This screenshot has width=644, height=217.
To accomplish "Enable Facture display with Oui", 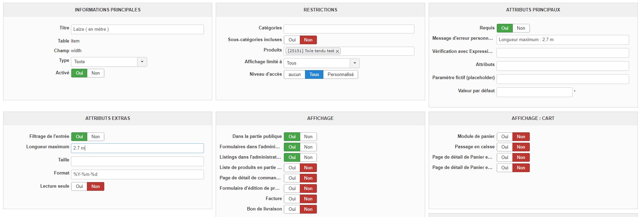I will click(292, 199).
